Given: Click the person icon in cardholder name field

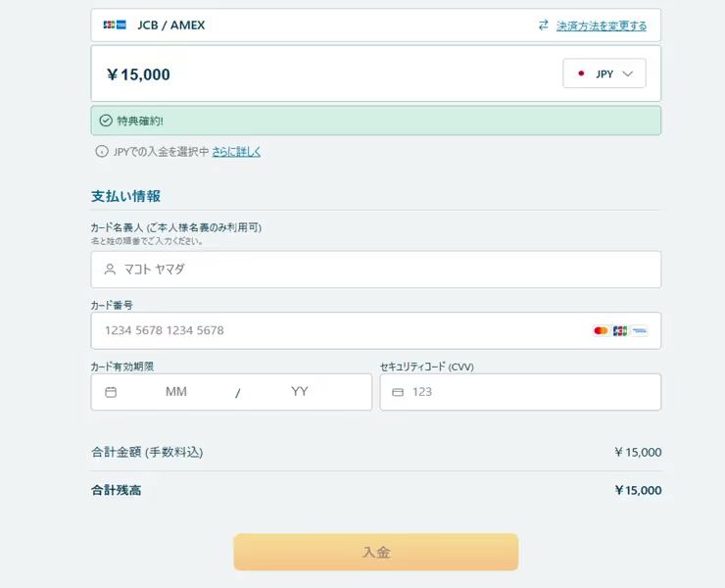Looking at the screenshot, I should 110,269.
